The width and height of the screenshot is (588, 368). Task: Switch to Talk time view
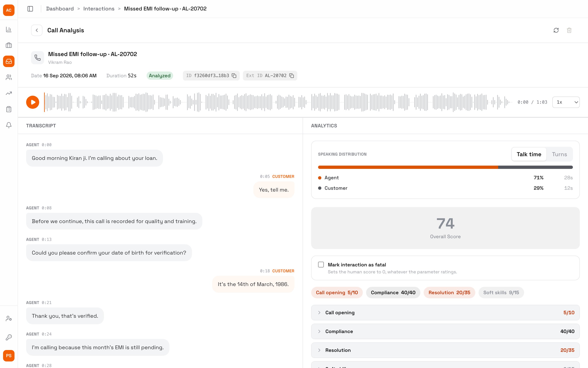[529, 154]
